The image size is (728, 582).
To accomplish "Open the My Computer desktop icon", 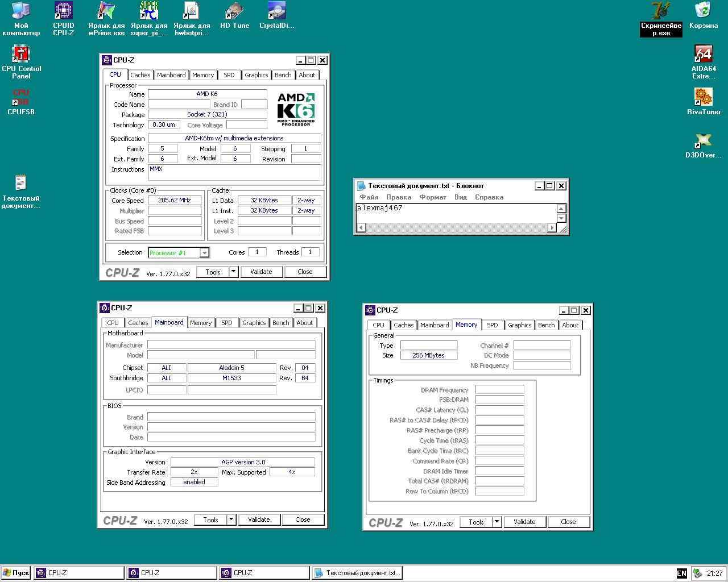I will (x=21, y=19).
